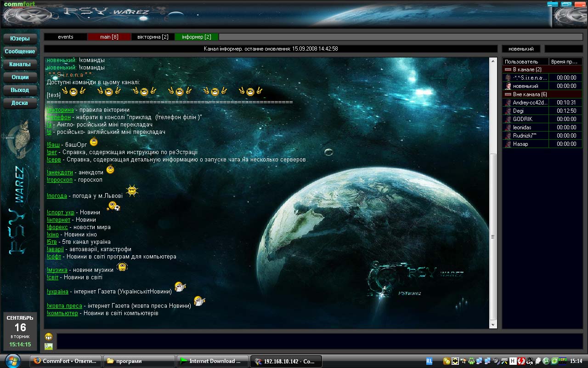Open 'Опции' from the left sidebar

(x=20, y=77)
